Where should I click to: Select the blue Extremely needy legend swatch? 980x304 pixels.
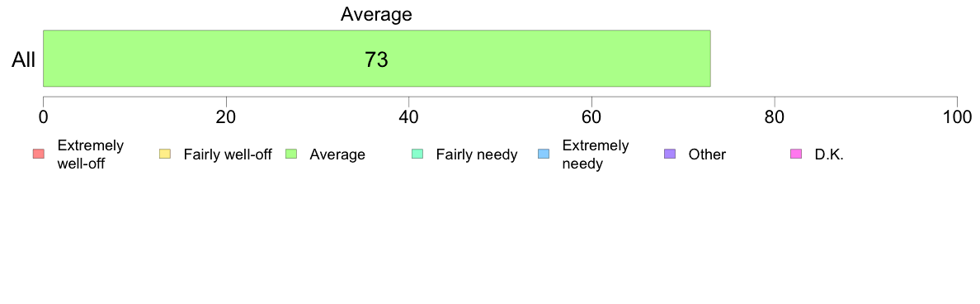click(544, 154)
